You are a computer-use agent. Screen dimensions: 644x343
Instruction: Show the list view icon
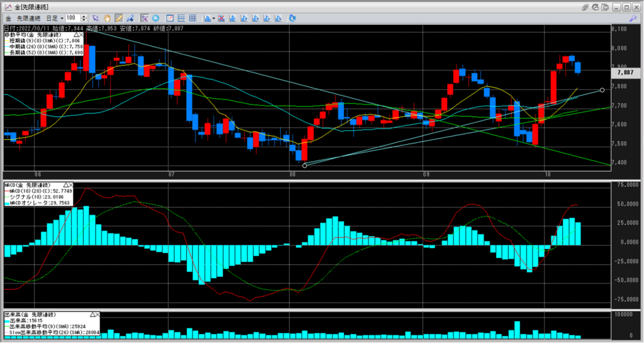tap(181, 18)
